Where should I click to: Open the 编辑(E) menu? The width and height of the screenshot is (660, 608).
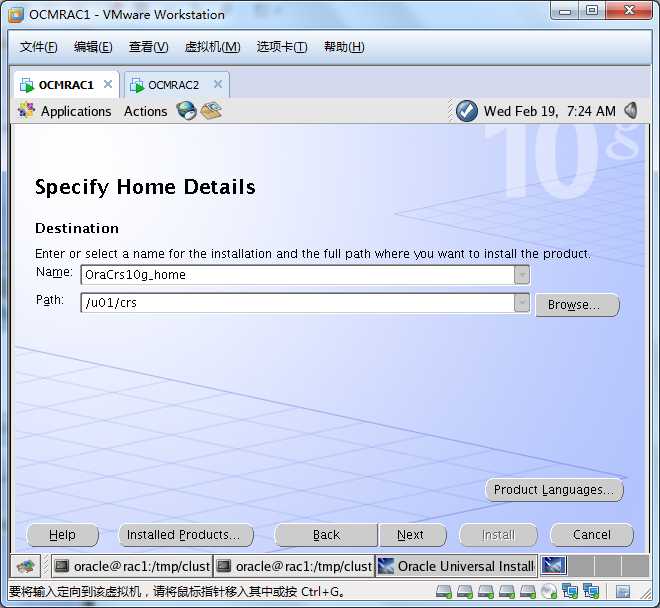[x=93, y=46]
